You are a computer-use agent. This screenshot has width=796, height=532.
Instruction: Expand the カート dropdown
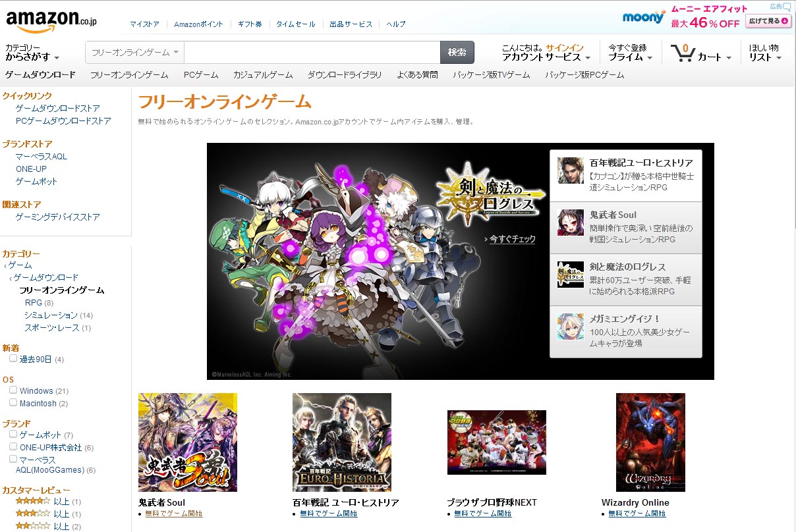tap(715, 57)
